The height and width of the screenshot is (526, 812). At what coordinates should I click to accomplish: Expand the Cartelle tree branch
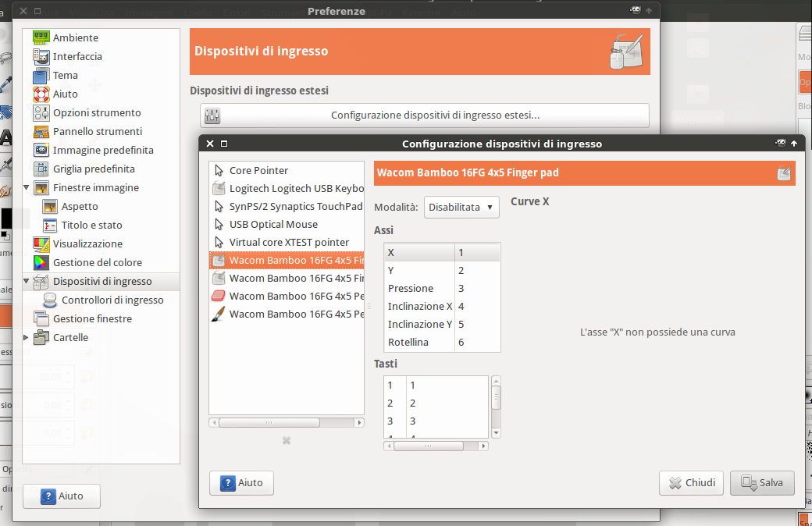click(x=27, y=338)
